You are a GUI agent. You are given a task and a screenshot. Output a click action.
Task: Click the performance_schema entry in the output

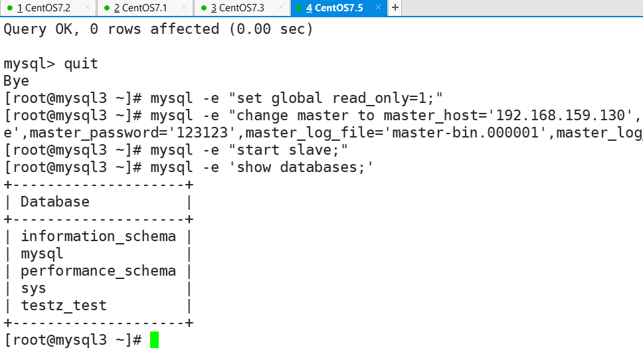pyautogui.click(x=98, y=271)
